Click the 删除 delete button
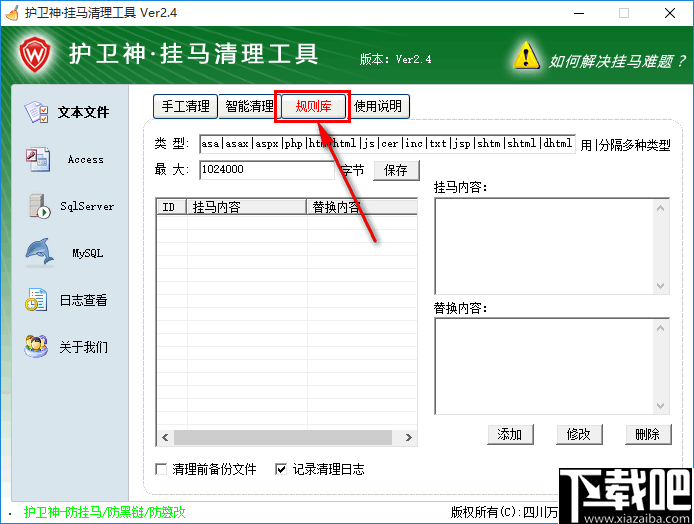 pos(648,434)
